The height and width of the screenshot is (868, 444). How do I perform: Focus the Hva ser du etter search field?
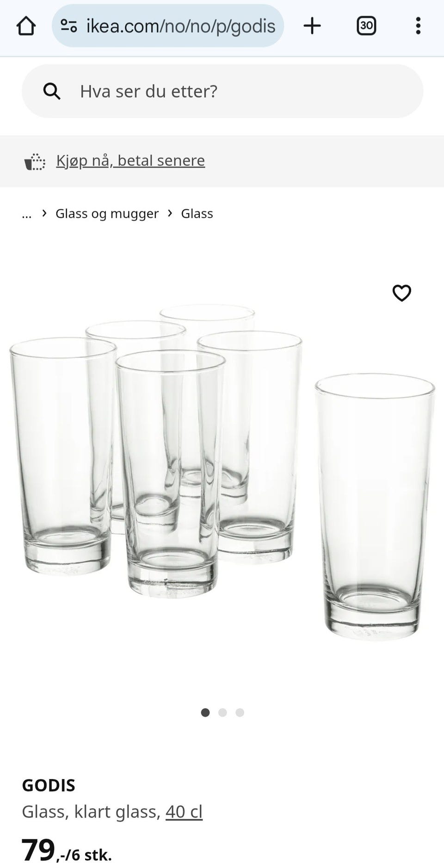pyautogui.click(x=222, y=91)
